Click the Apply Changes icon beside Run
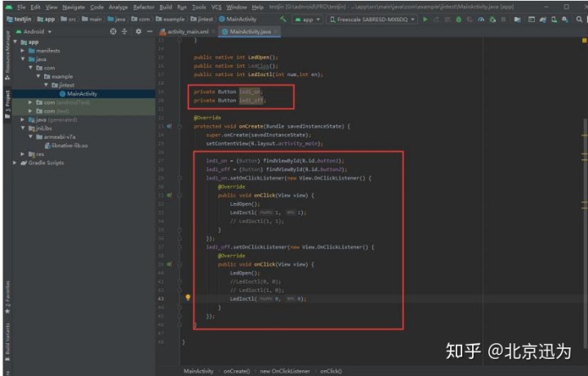The height and width of the screenshot is (376, 588). click(436, 19)
